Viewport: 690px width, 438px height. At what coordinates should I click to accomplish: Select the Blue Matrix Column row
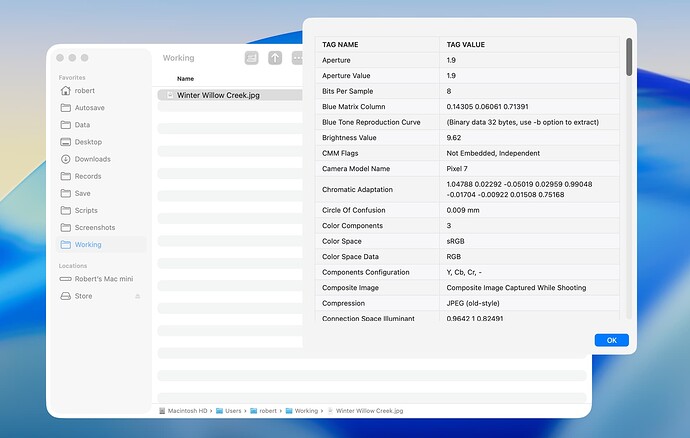[x=467, y=107]
